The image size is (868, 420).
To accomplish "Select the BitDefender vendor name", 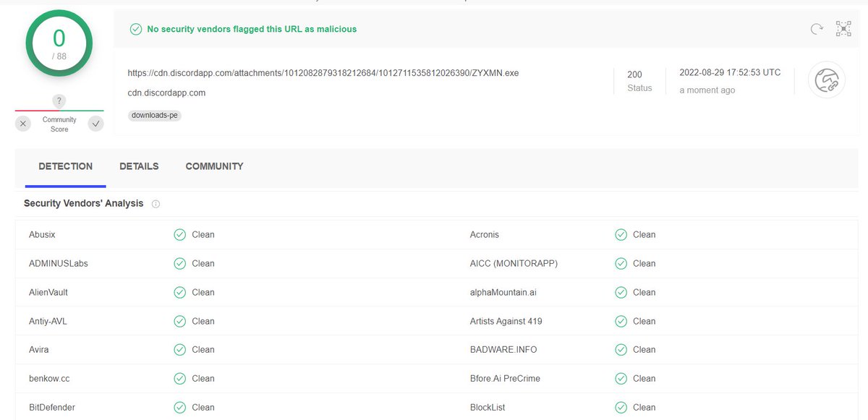I will point(52,407).
